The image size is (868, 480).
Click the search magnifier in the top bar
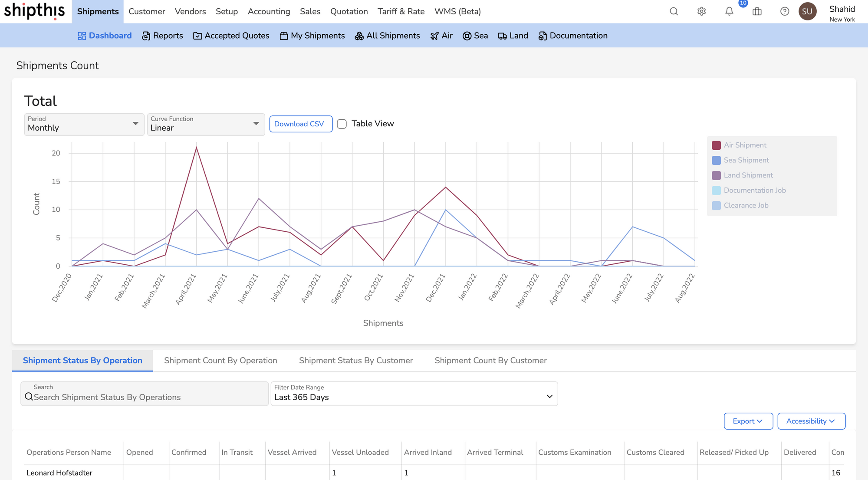click(x=674, y=12)
